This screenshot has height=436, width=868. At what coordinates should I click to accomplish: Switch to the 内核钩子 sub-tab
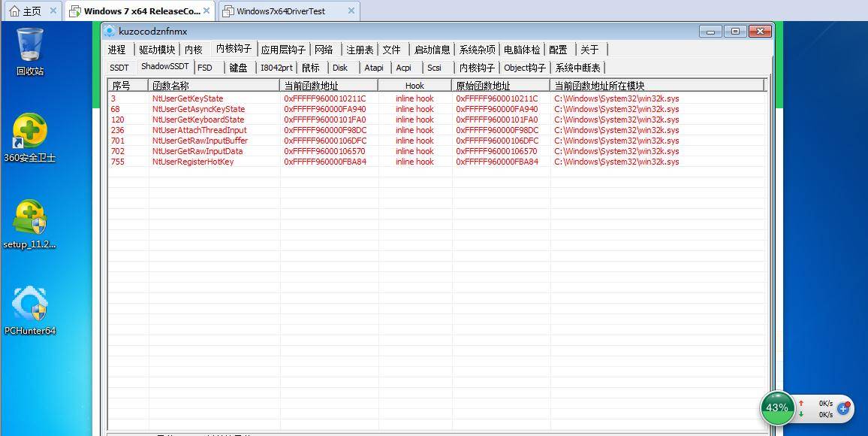[477, 68]
